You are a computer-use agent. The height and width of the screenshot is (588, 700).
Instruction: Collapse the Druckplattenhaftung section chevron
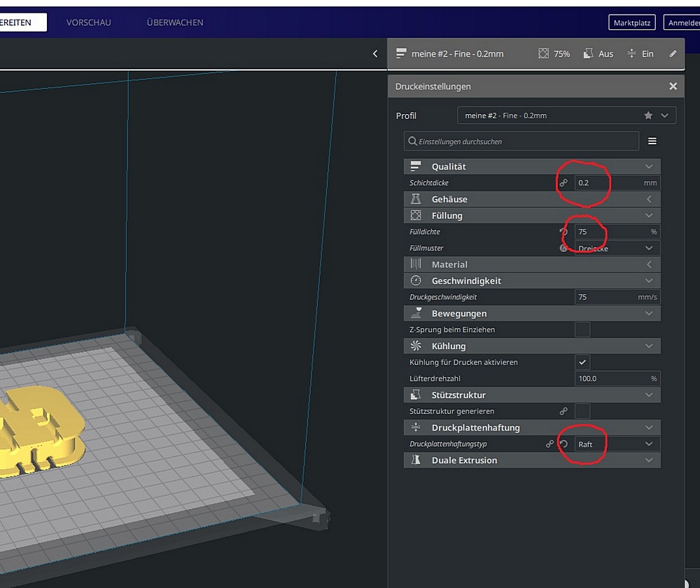[x=649, y=427]
